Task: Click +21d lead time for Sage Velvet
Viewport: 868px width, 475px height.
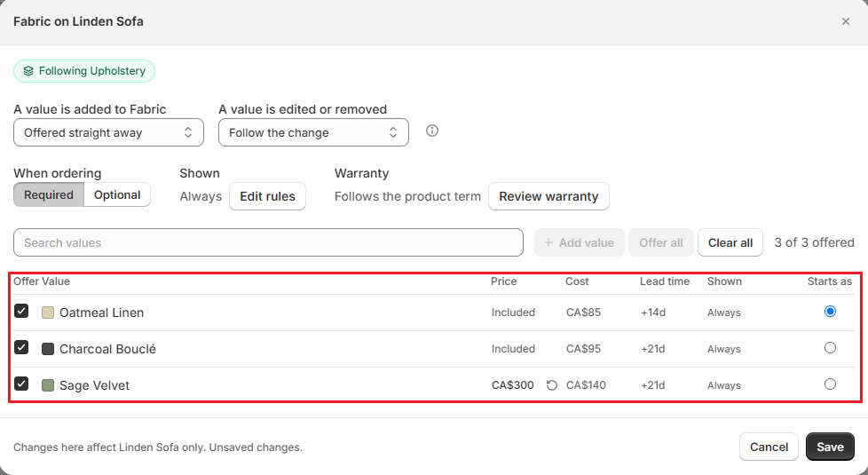Action: point(653,385)
